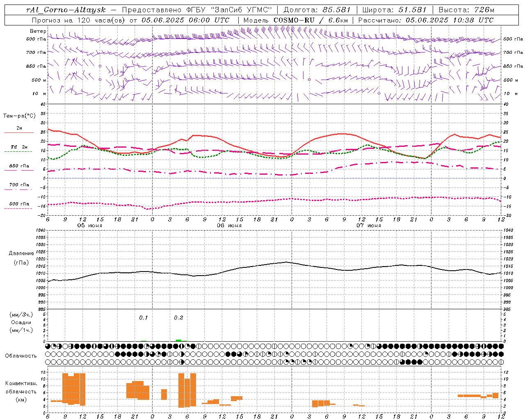The width and height of the screenshot is (525, 420).
Task: Click the Давление pressure panel label
Action: click(21, 253)
